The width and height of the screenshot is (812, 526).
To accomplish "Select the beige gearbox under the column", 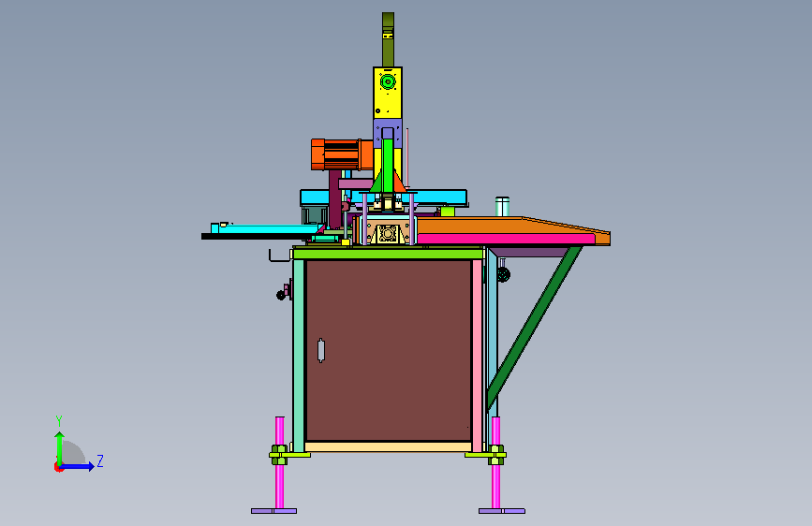I will pos(387,232).
